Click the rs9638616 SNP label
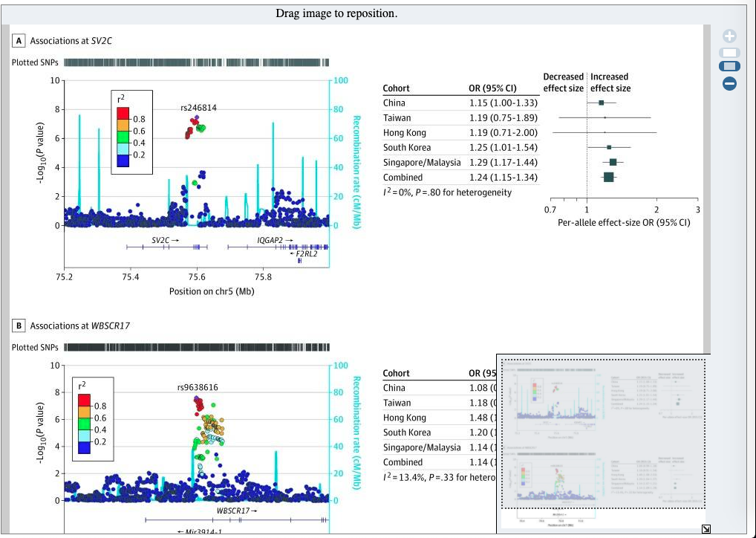Image resolution: width=756 pixels, height=538 pixels. (x=198, y=387)
